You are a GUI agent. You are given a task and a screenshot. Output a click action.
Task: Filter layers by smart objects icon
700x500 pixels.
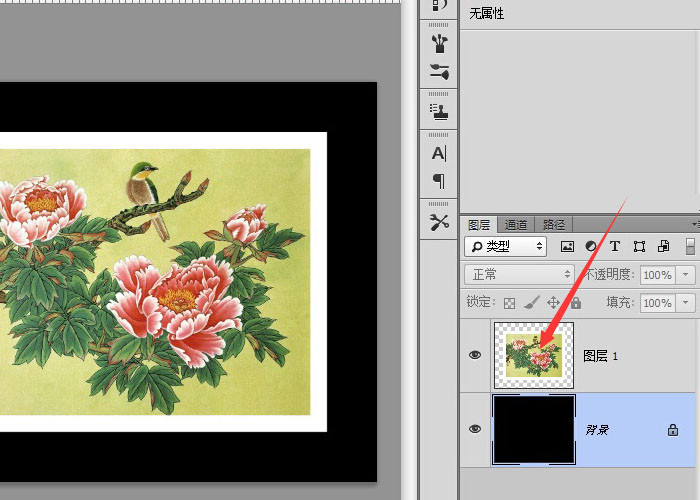tap(663, 246)
